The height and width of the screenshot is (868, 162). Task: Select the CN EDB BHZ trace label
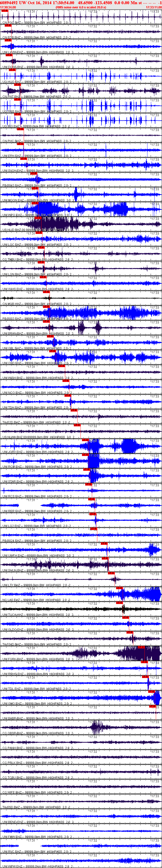[37, 38]
